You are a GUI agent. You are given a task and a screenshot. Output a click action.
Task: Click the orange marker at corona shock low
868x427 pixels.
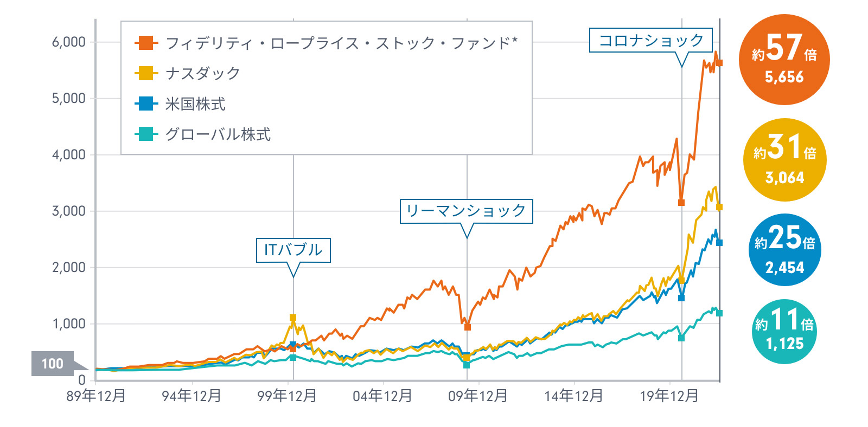(681, 203)
